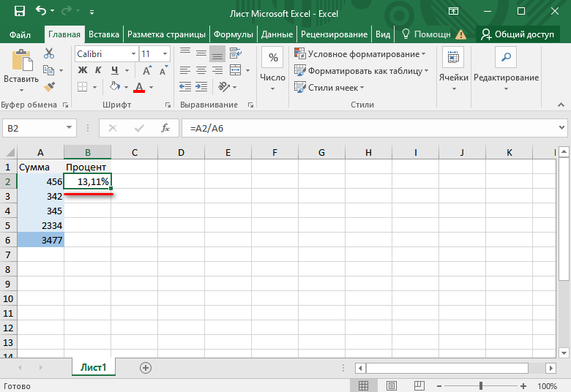571x392 pixels.
Task: Undo the last action
Action: (x=41, y=11)
